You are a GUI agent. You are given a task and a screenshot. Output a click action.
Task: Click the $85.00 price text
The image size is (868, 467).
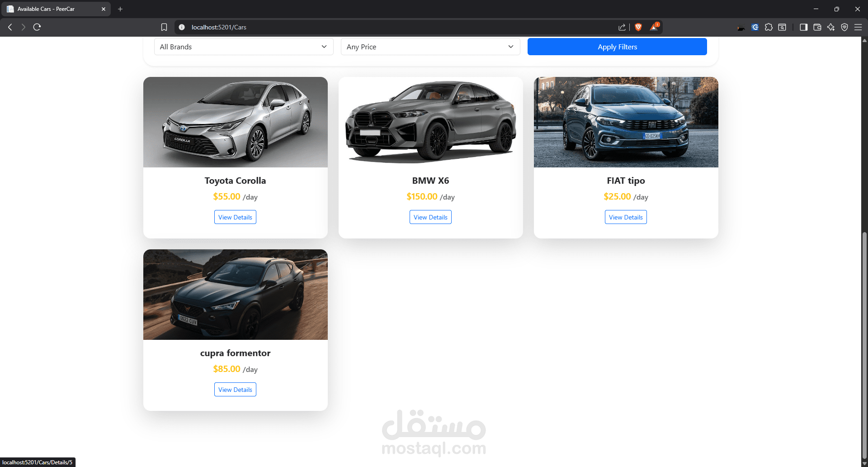226,369
